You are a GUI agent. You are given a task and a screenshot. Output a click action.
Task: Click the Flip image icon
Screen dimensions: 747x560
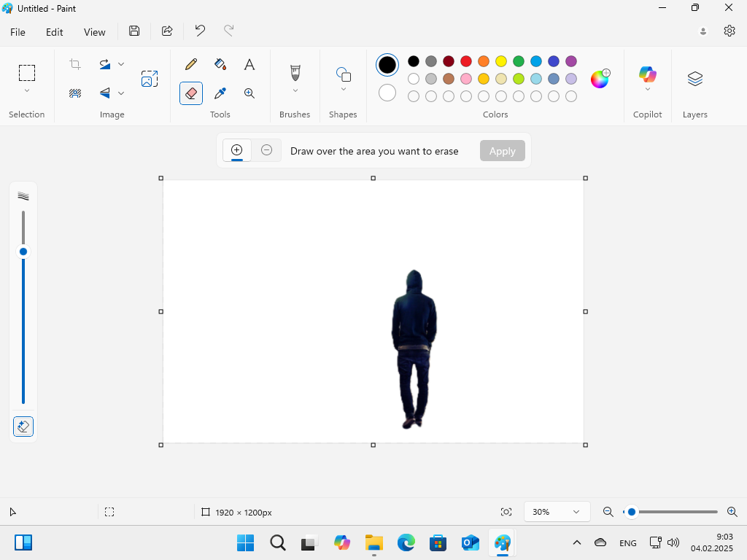(105, 93)
